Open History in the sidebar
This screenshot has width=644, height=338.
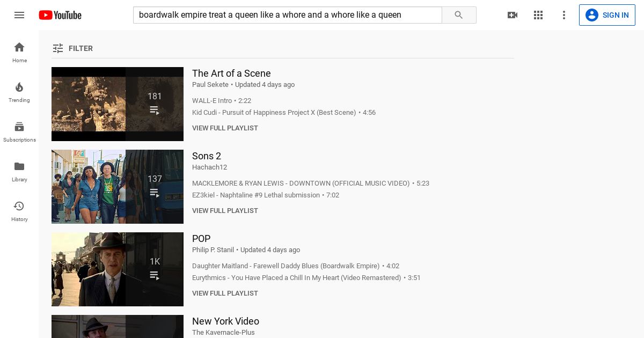click(19, 211)
